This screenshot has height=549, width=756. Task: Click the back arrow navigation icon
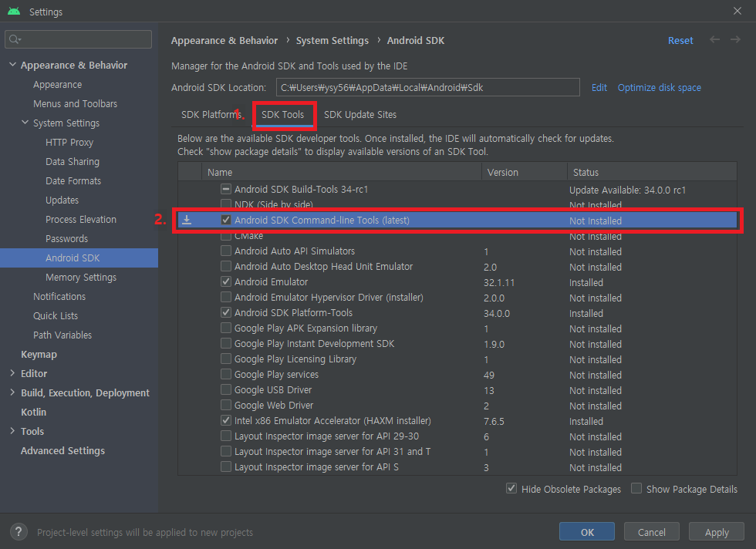pyautogui.click(x=714, y=39)
